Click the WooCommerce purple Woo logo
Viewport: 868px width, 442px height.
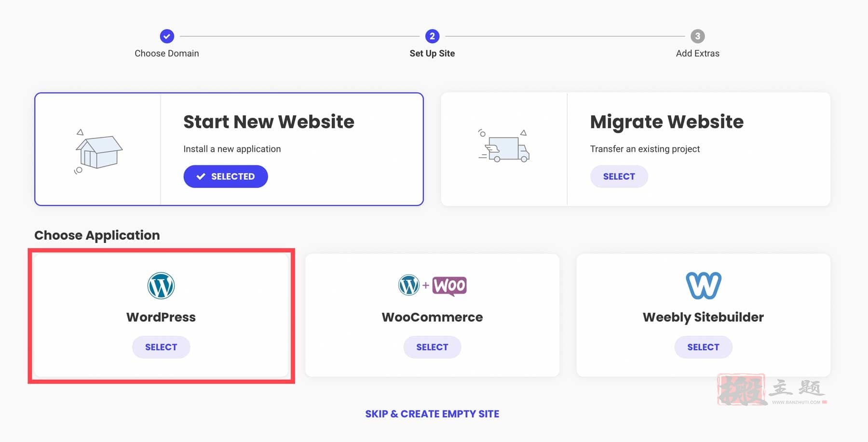click(449, 286)
